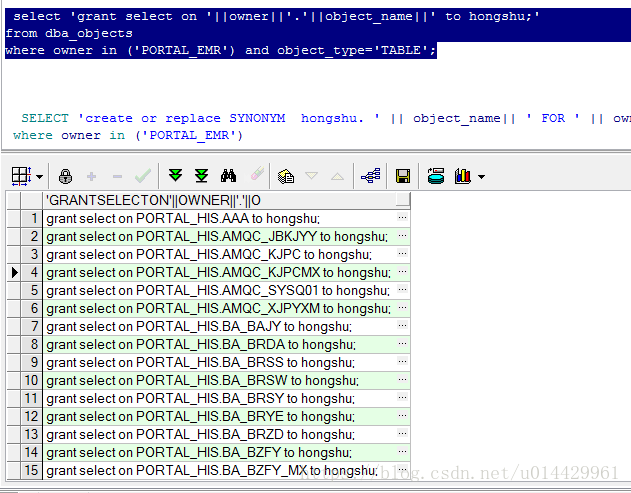Click the 'where owner in' highlighted SQL line
Viewport: 631px width, 493px height.
pos(221,50)
